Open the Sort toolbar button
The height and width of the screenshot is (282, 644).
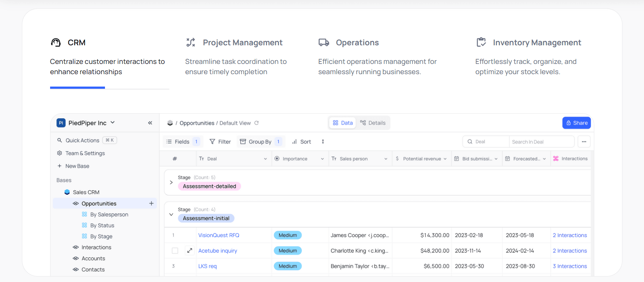[302, 142]
